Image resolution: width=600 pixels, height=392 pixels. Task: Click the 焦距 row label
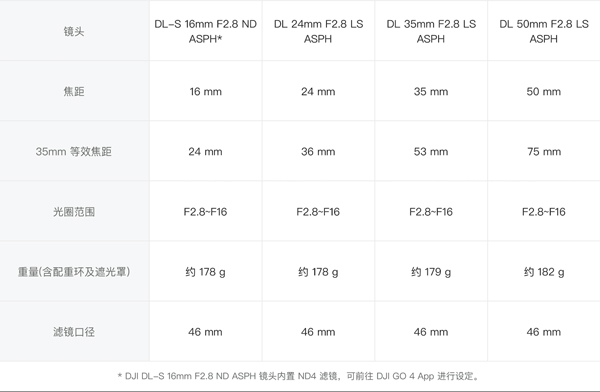(74, 91)
